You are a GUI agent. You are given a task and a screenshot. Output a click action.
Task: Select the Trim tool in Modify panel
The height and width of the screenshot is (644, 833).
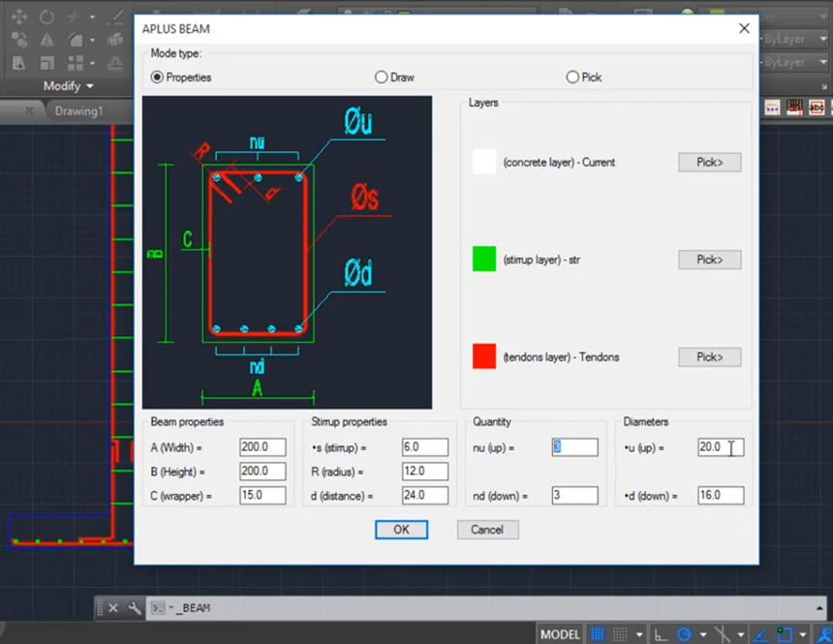(x=74, y=16)
